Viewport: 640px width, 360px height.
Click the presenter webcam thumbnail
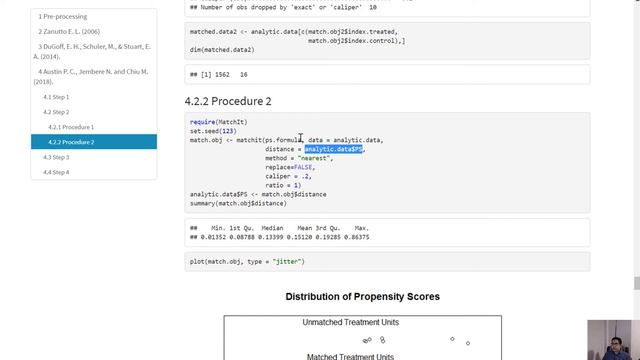click(613, 340)
